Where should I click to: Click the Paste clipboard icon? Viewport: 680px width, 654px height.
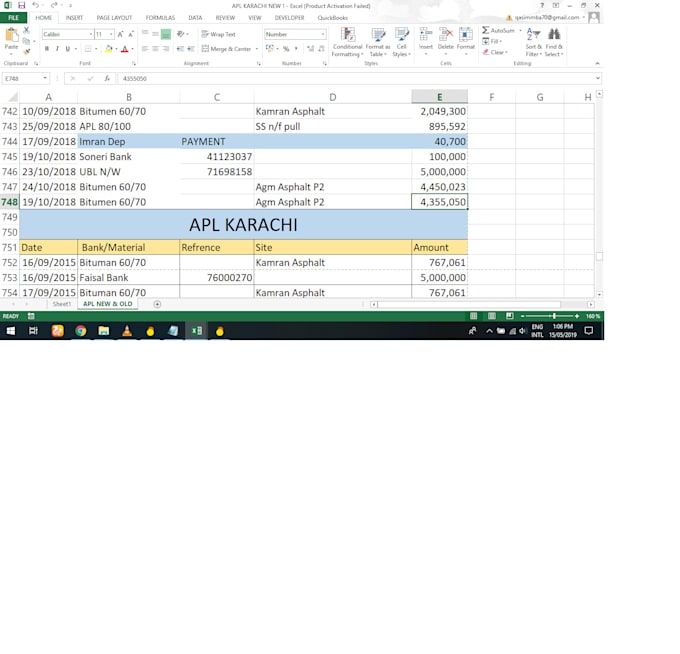pos(11,34)
